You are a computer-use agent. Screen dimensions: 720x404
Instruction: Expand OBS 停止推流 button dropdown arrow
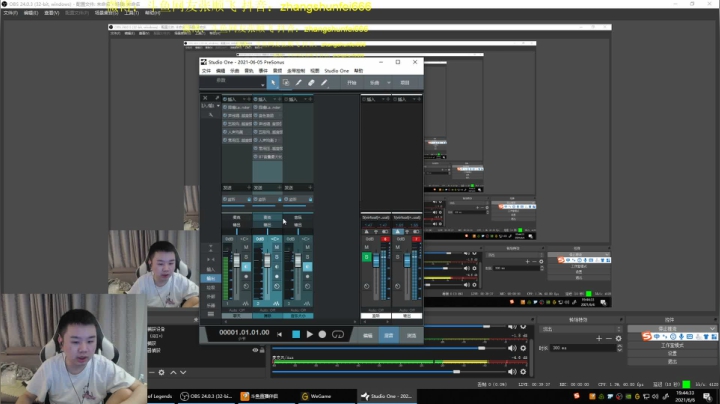(x=712, y=329)
